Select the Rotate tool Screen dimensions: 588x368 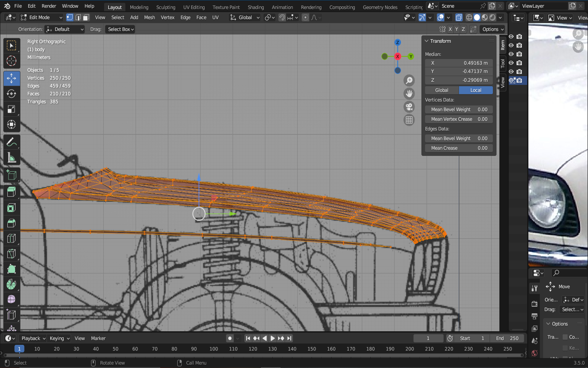(11, 94)
